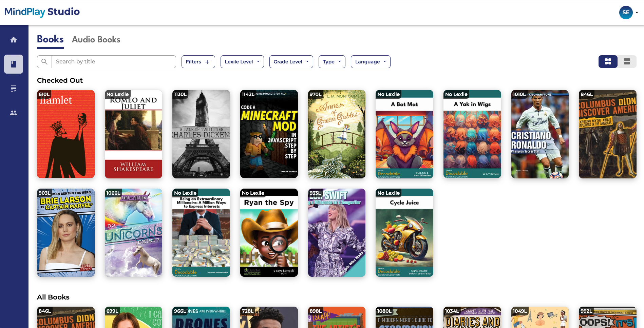Viewport: 644px width, 328px height.
Task: Switch to list view layout
Action: 627,62
